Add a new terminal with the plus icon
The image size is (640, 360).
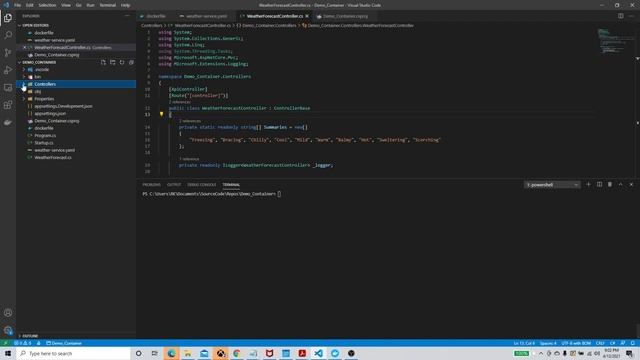tap(588, 184)
